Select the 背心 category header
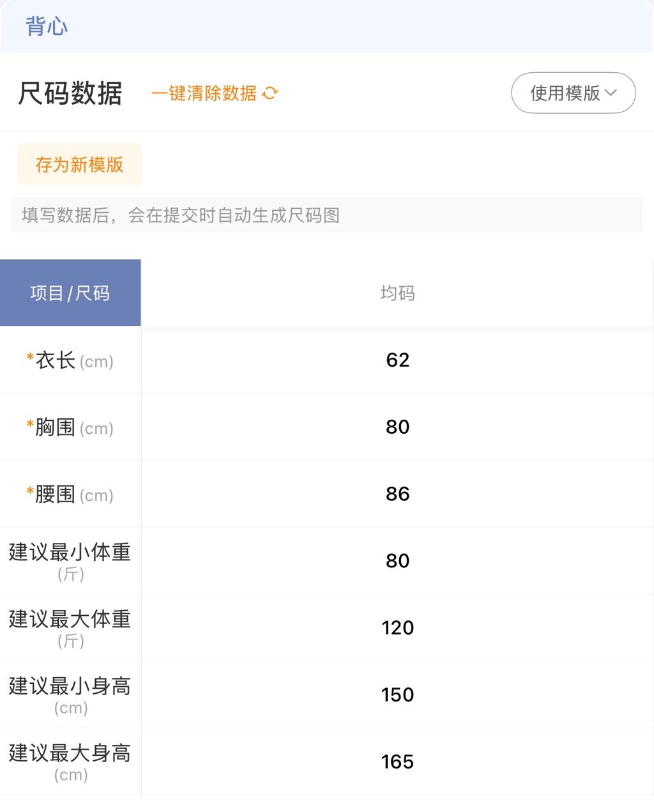The width and height of the screenshot is (654, 812). click(47, 27)
